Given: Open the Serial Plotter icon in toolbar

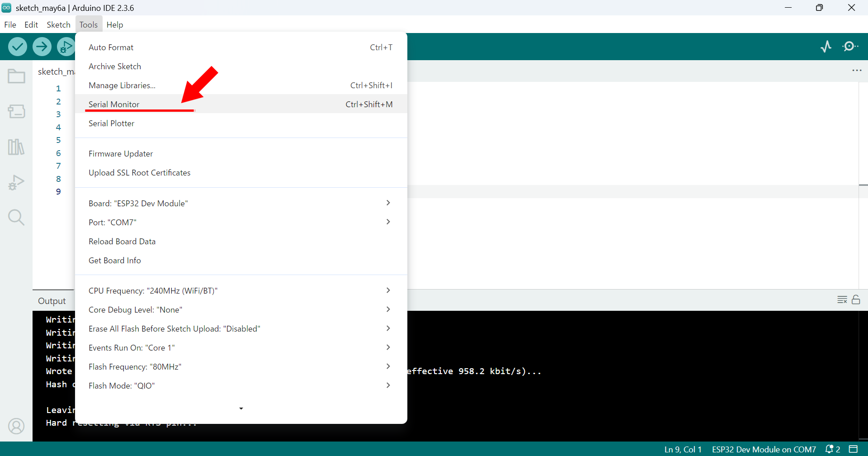Looking at the screenshot, I should point(826,47).
